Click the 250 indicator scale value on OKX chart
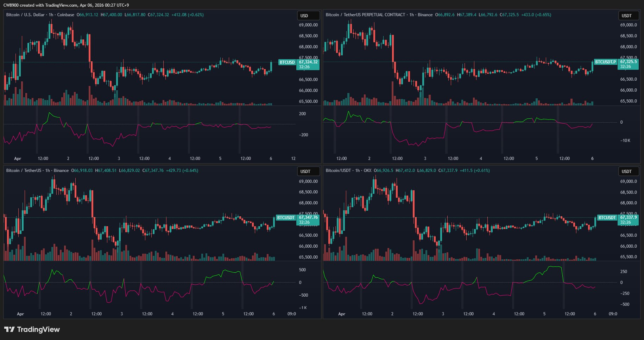Screen dimensions: 644x340 pos(624,272)
